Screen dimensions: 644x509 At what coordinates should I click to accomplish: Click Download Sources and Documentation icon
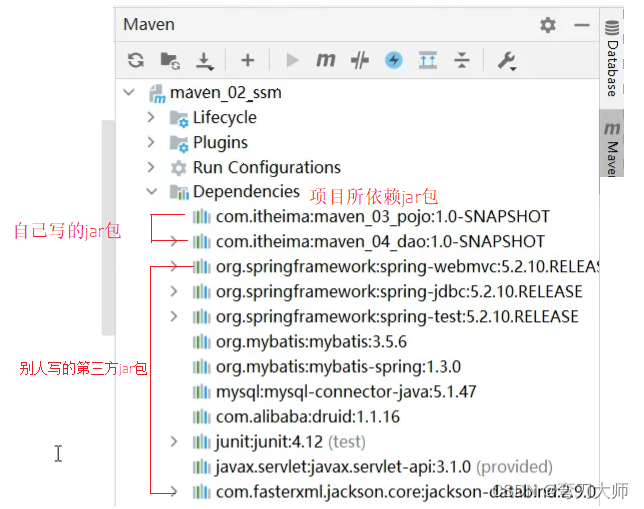pyautogui.click(x=204, y=61)
